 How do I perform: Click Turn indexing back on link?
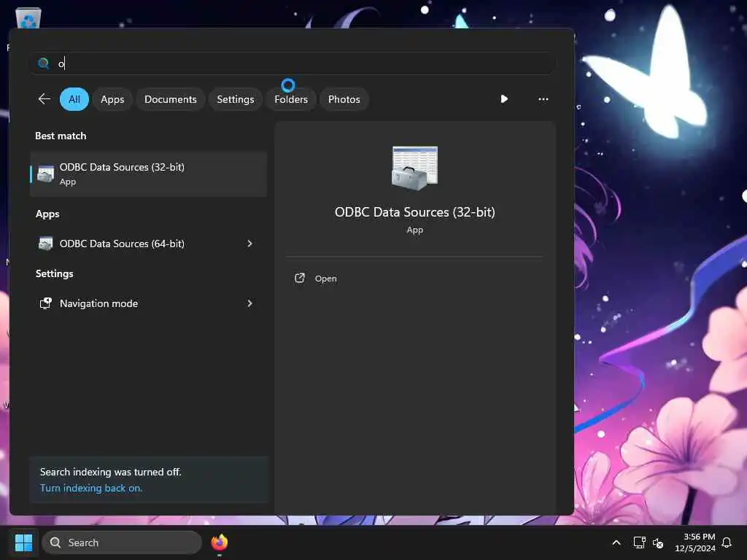pos(91,488)
